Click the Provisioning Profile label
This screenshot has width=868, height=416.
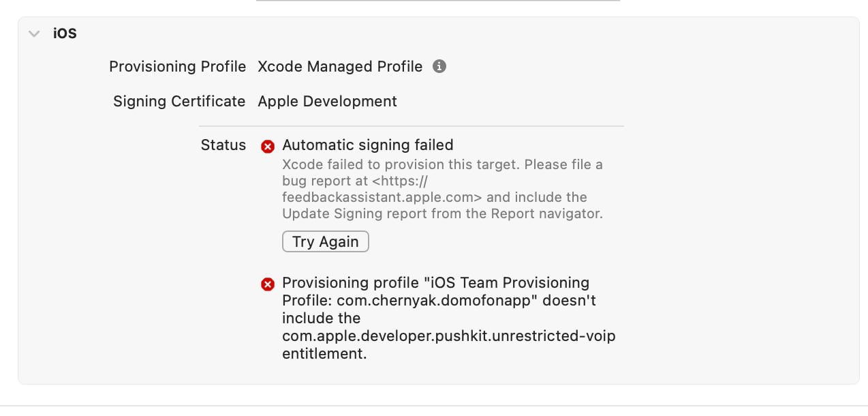pyautogui.click(x=177, y=66)
